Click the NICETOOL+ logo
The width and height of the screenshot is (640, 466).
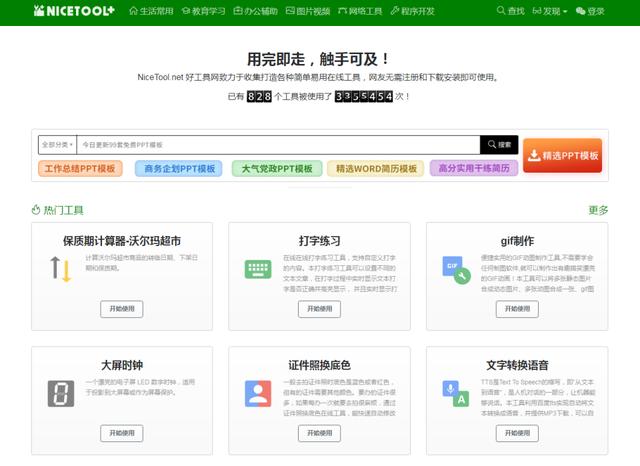point(74,11)
